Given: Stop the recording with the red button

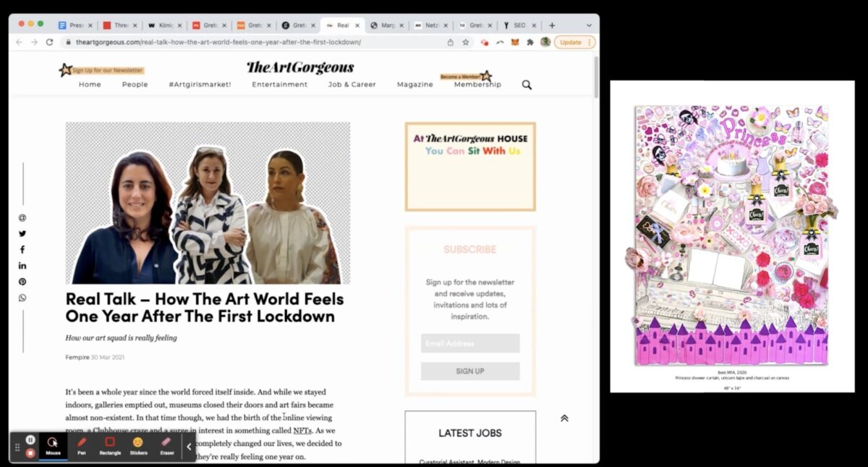Looking at the screenshot, I should pyautogui.click(x=30, y=453).
